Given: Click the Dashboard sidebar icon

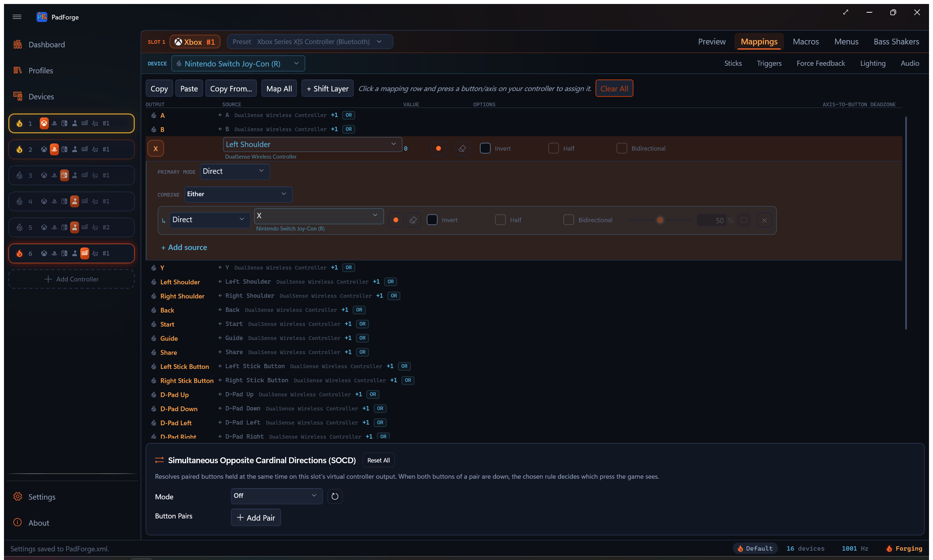Looking at the screenshot, I should coord(17,44).
